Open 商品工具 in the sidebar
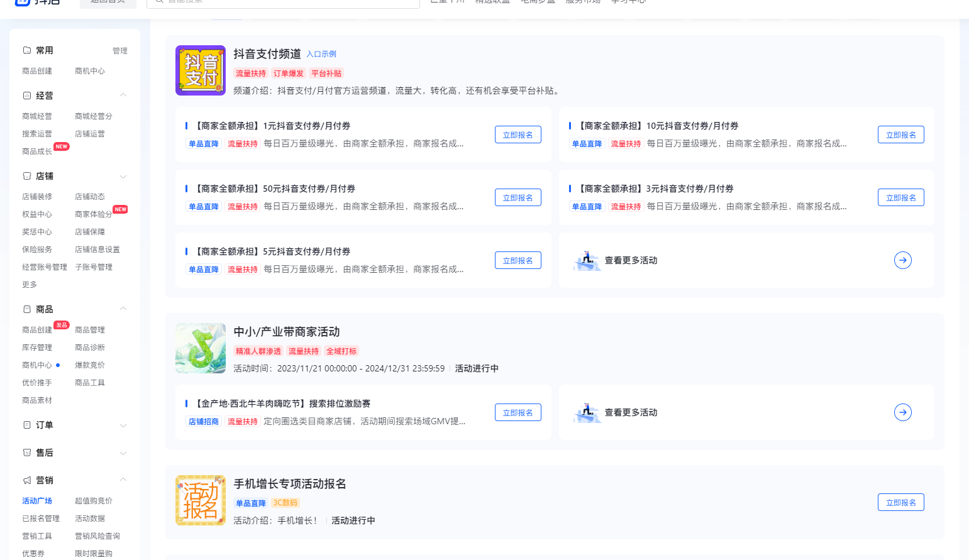The width and height of the screenshot is (969, 560). click(x=90, y=383)
